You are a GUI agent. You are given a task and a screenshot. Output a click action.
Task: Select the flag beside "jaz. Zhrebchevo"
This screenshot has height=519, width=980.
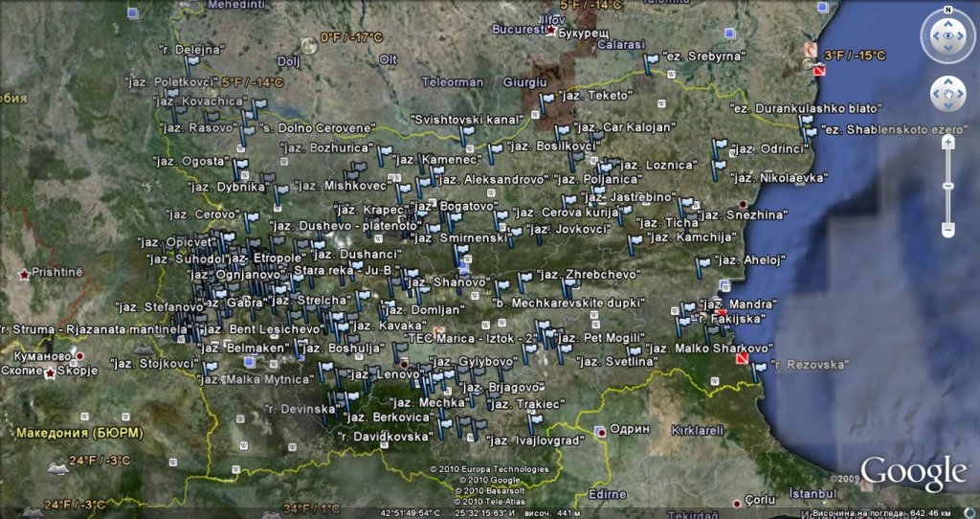(523, 282)
